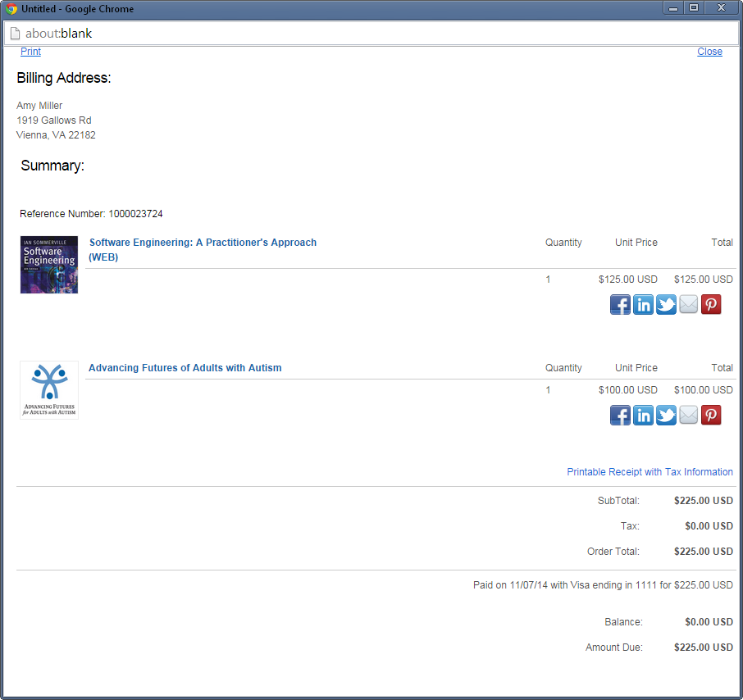Click $125.00 USD unit price
Viewport: 743px width, 700px height.
pyautogui.click(x=628, y=279)
